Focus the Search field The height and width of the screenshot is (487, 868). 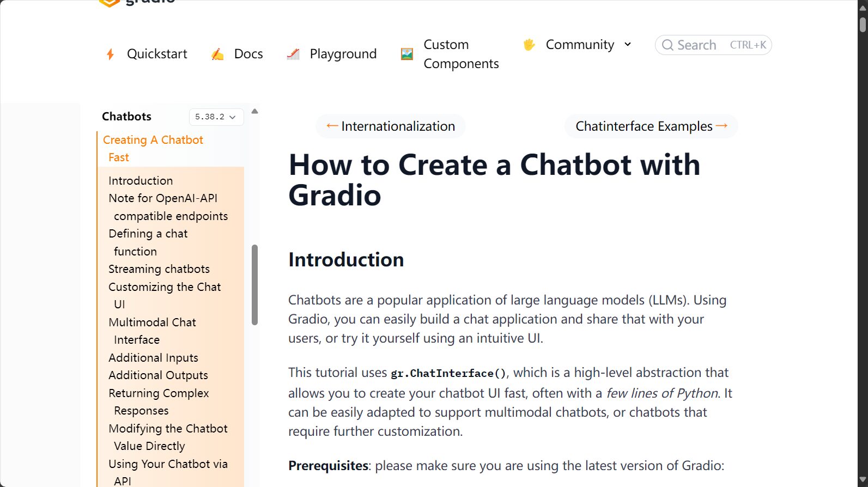coord(713,45)
